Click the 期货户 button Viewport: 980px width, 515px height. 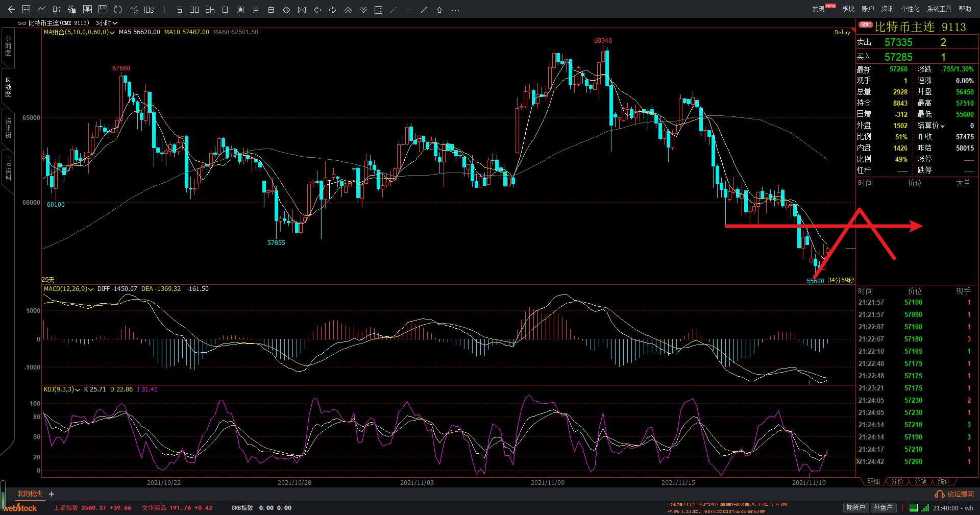click(855, 507)
